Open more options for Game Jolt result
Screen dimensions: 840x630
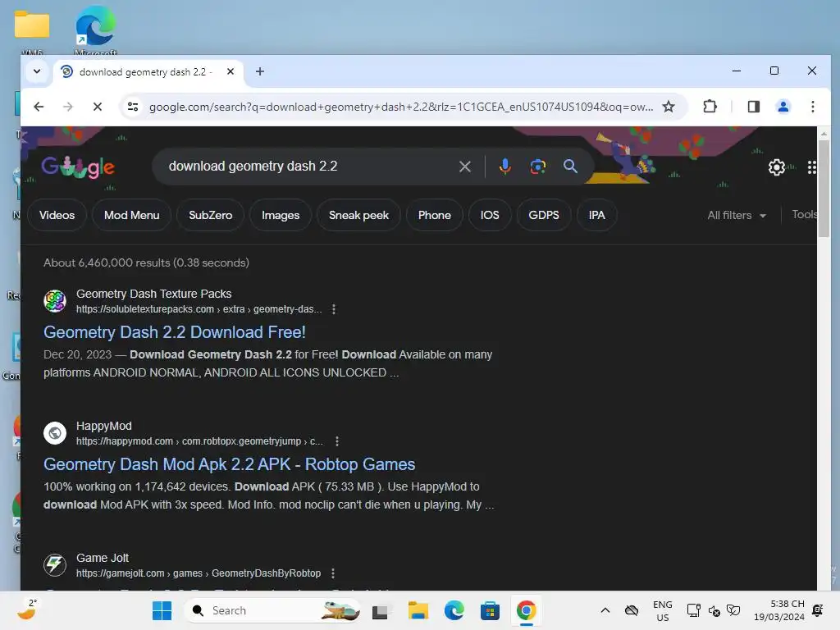click(x=333, y=573)
